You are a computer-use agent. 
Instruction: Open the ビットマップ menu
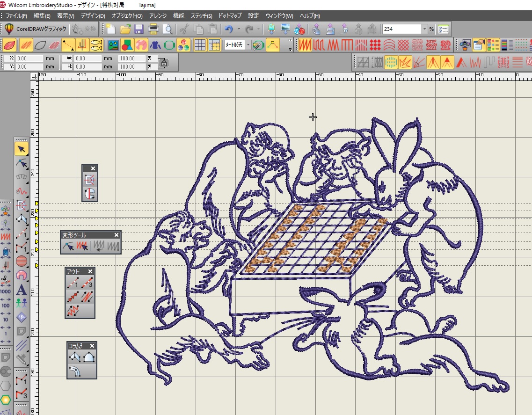(x=230, y=16)
